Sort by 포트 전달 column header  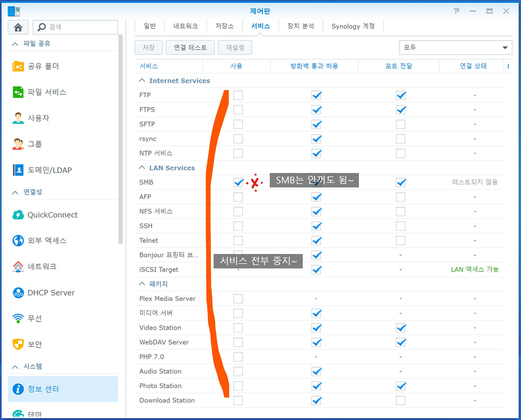click(x=398, y=66)
